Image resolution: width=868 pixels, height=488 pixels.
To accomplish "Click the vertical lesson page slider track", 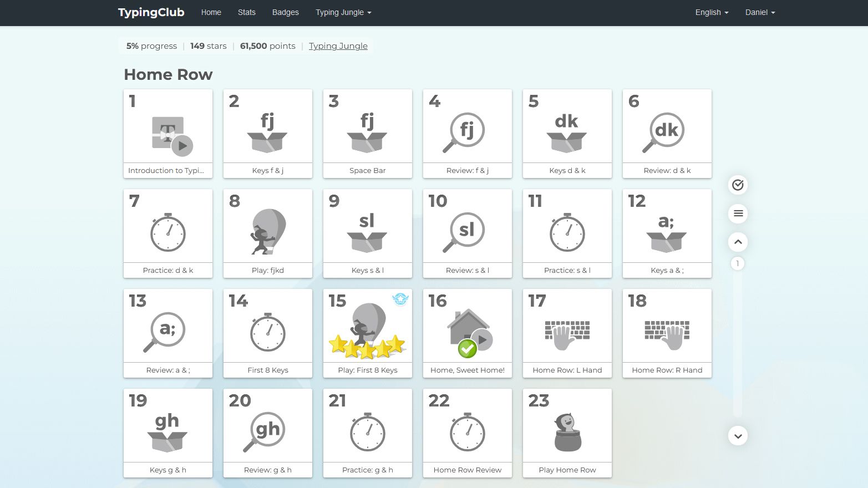I will (x=738, y=344).
